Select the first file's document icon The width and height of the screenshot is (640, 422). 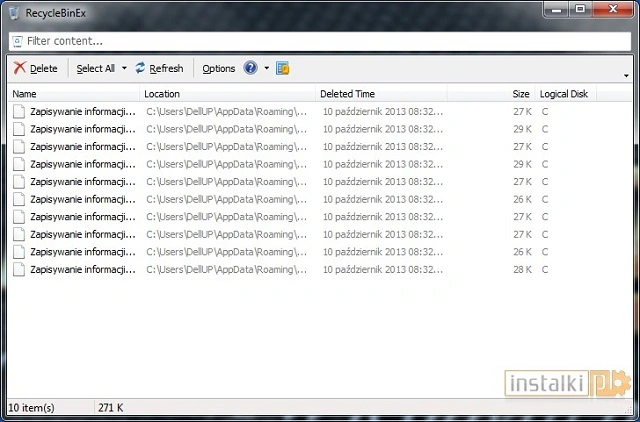pyautogui.click(x=19, y=111)
